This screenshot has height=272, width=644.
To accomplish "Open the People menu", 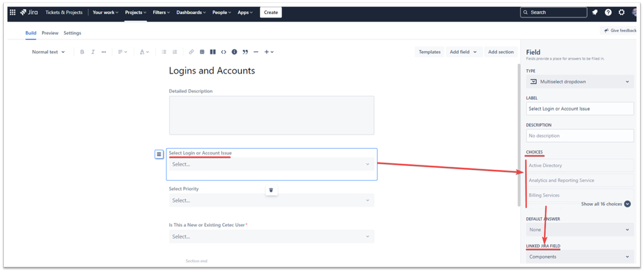I will tap(222, 12).
